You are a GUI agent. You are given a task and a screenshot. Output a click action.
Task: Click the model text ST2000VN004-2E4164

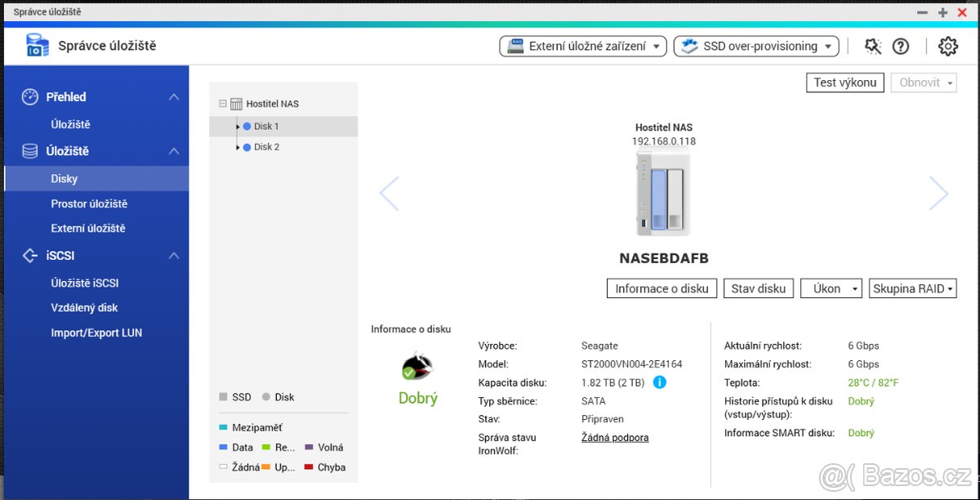click(x=632, y=364)
